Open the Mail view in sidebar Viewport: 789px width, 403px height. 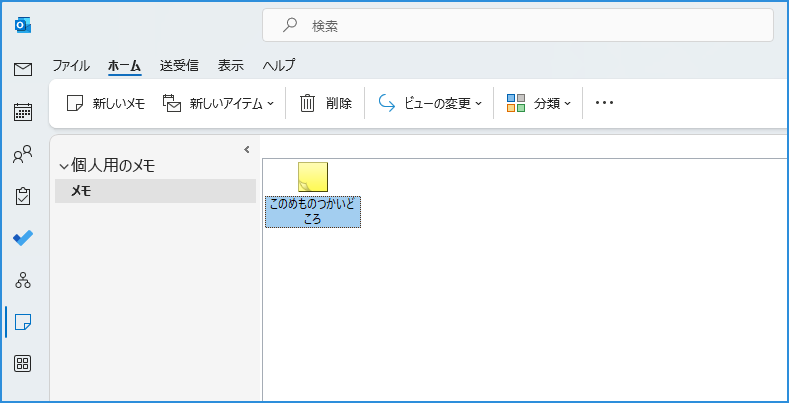(23, 69)
